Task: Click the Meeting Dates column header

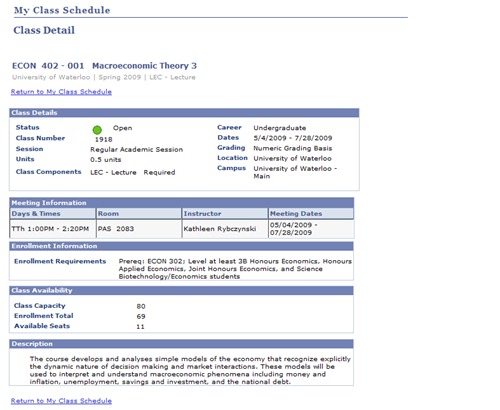Action: click(311, 214)
